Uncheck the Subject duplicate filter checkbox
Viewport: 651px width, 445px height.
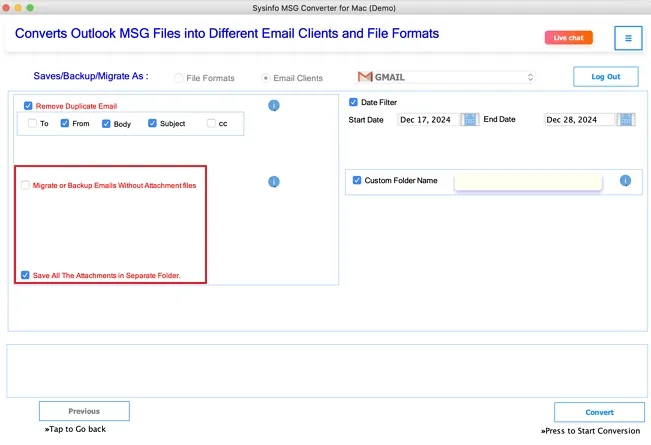click(x=152, y=123)
